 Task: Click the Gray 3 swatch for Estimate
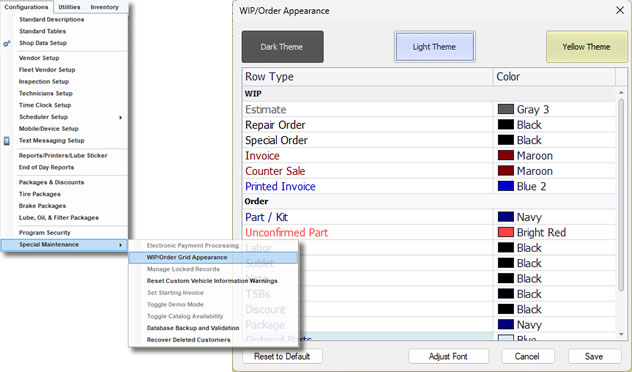pyautogui.click(x=505, y=109)
